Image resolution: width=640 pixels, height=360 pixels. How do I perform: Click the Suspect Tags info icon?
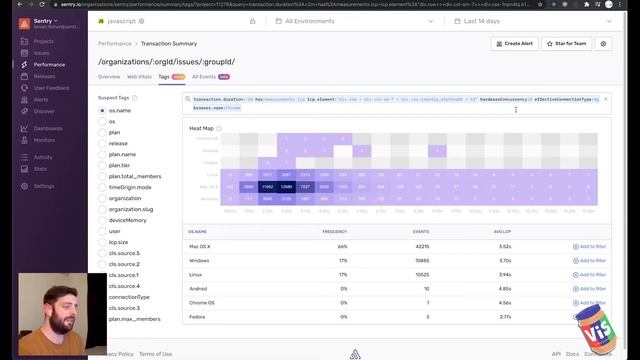pyautogui.click(x=135, y=98)
